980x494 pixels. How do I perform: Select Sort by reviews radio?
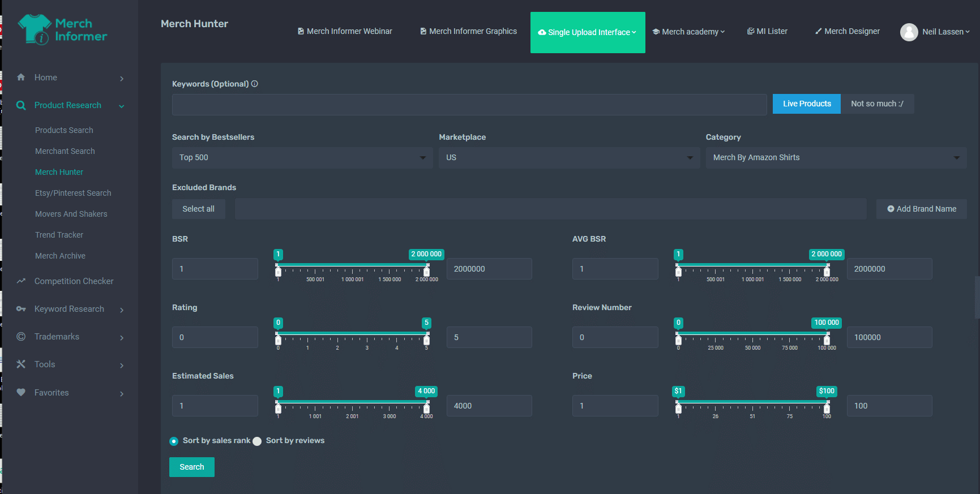click(x=257, y=441)
